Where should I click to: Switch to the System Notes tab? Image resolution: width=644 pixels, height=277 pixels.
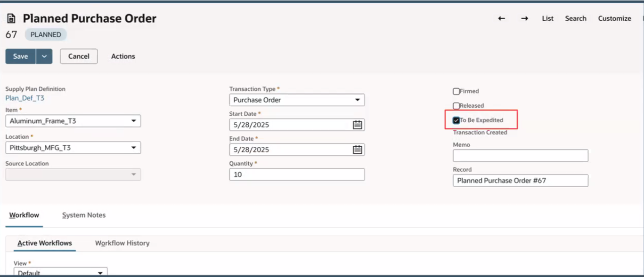pyautogui.click(x=84, y=215)
